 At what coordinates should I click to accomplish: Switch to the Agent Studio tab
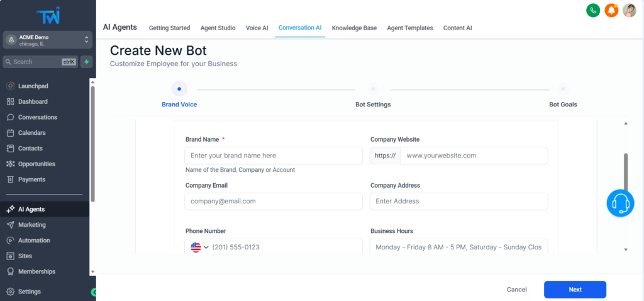(x=218, y=28)
